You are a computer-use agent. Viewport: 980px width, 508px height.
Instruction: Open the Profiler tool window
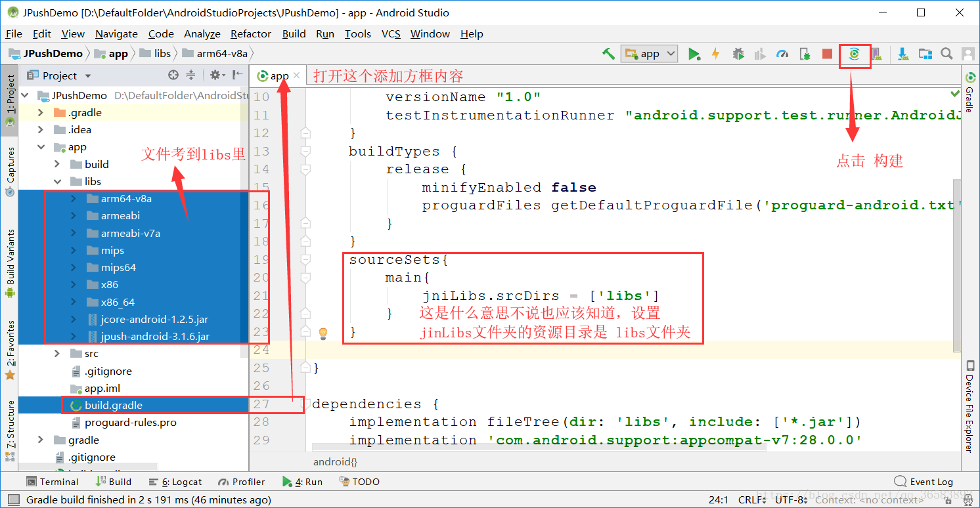241,482
